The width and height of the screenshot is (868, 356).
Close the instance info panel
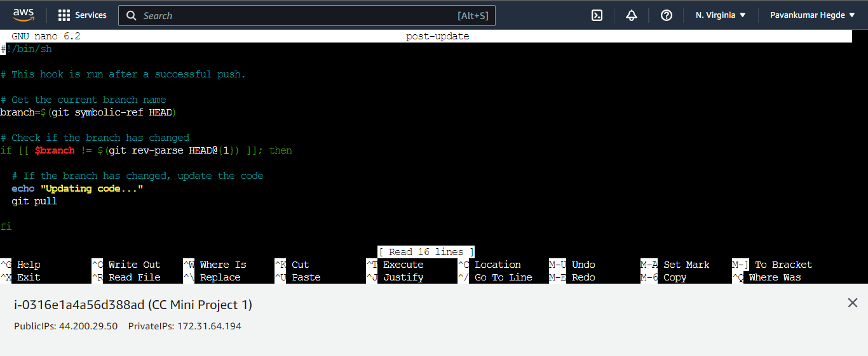pos(853,303)
